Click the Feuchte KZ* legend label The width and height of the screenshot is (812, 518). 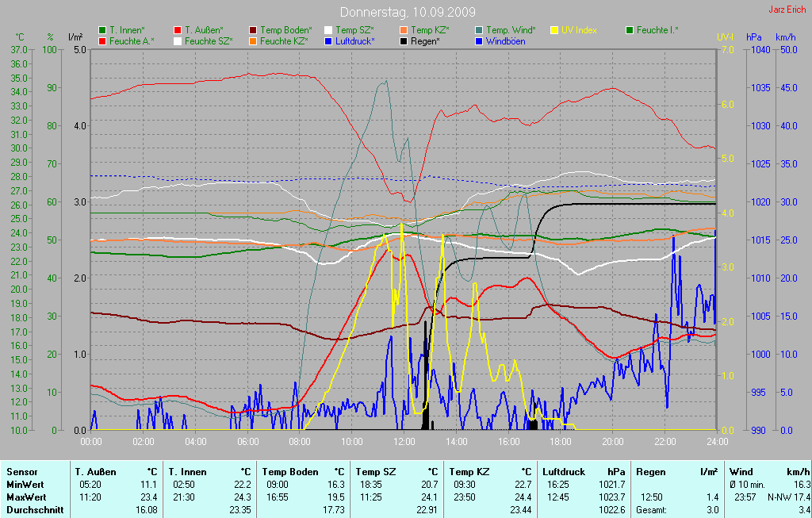click(x=283, y=40)
